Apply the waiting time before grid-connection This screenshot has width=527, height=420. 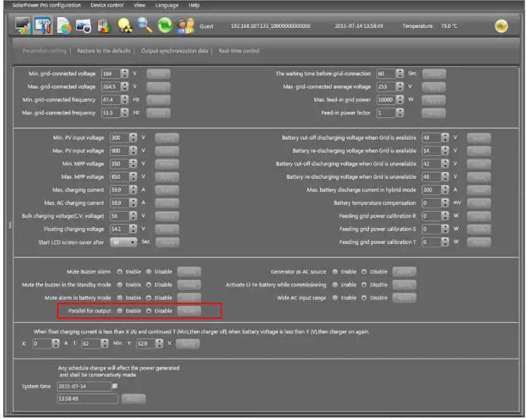click(433, 74)
